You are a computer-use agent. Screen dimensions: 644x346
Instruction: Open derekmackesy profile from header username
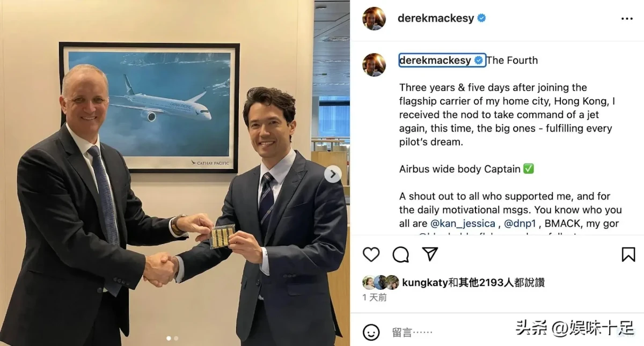coord(436,18)
